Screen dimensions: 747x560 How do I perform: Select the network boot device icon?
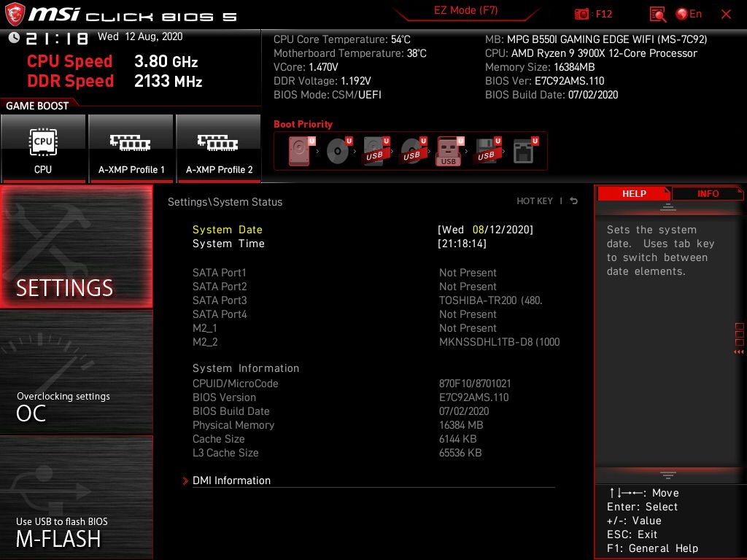[526, 151]
